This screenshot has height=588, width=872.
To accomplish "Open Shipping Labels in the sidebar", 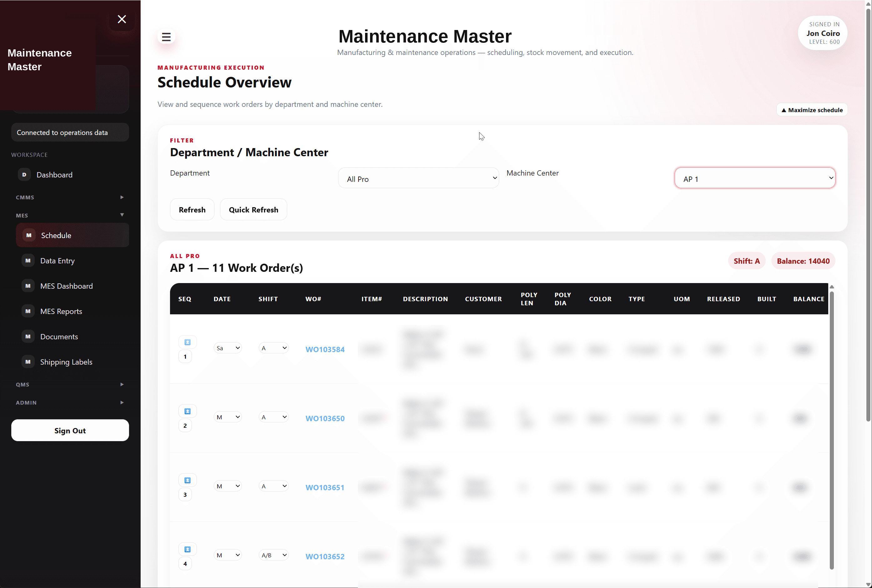I will 73,362.
